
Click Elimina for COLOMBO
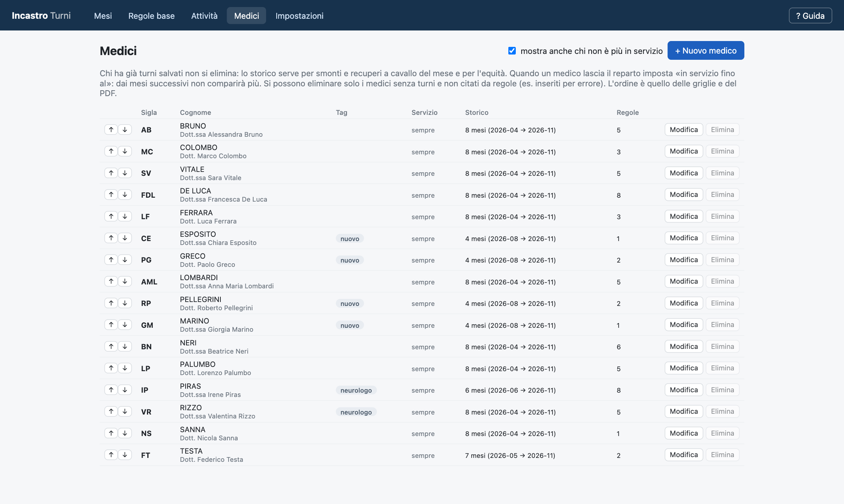point(722,151)
